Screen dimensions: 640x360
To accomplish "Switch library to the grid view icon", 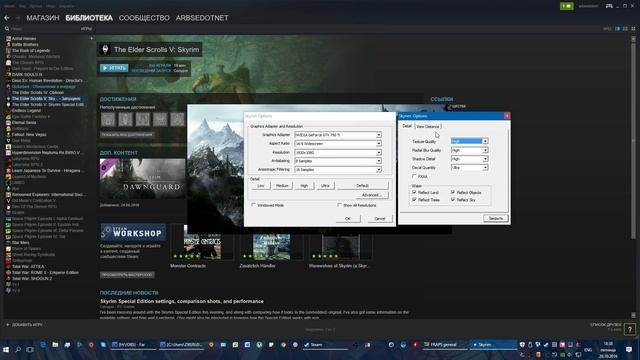I will pos(633,29).
